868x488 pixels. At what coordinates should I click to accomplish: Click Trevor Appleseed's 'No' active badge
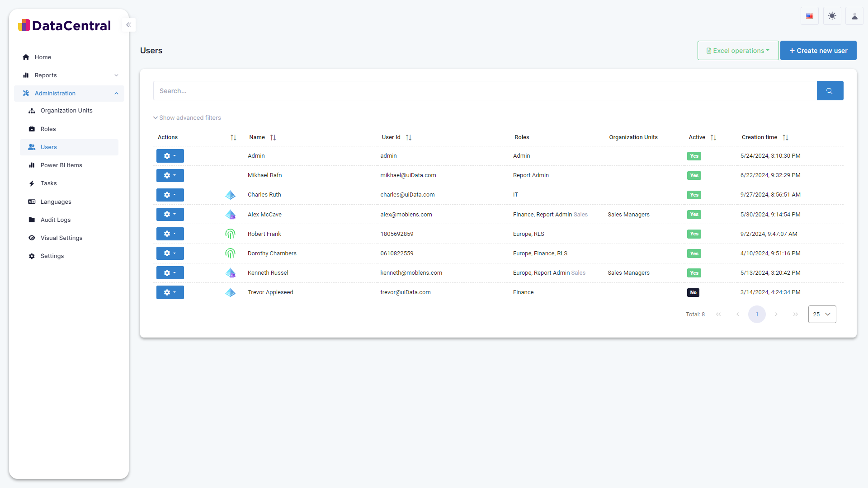(693, 292)
